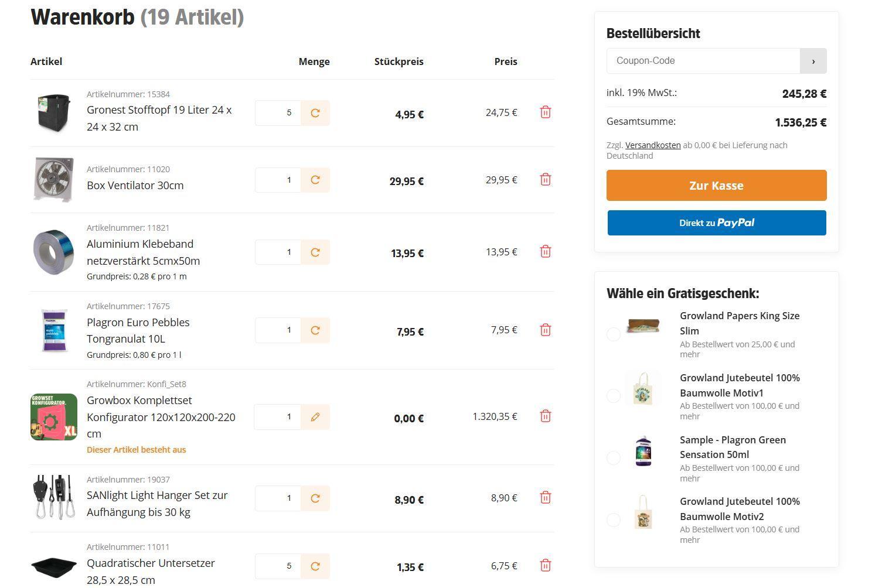Viewport: 882px width, 588px height.
Task: Refresh quantity for Quadratischer Untersetzer
Action: pyautogui.click(x=315, y=566)
